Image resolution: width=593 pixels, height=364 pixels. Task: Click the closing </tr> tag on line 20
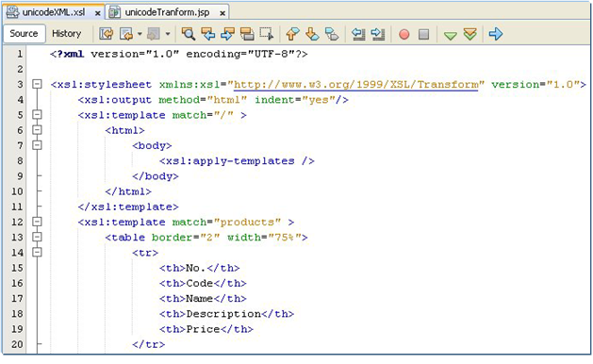(x=148, y=344)
